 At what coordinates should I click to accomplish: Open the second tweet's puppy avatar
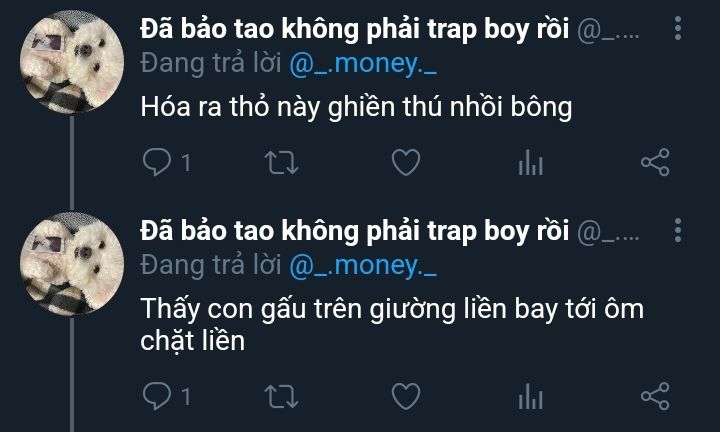coord(72,264)
